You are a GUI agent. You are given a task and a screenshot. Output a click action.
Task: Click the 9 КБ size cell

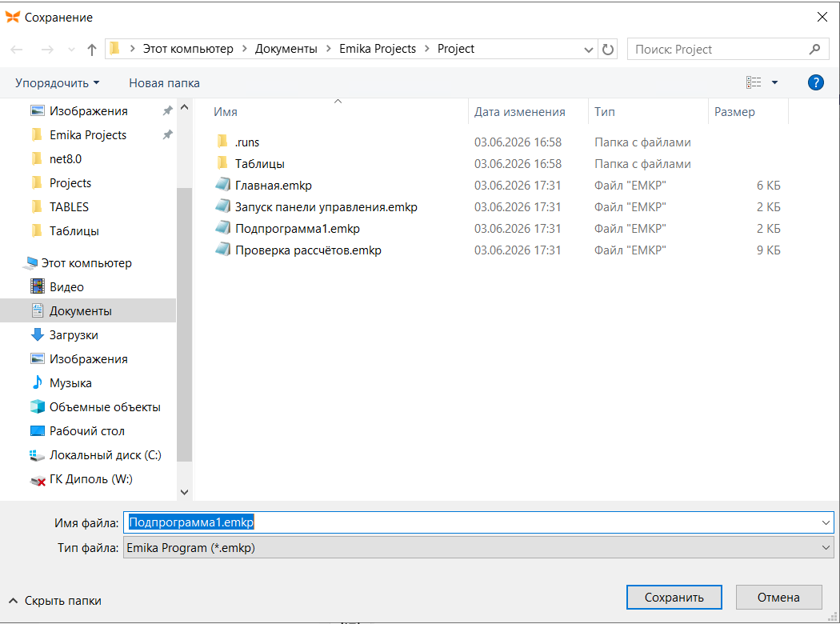pos(768,250)
